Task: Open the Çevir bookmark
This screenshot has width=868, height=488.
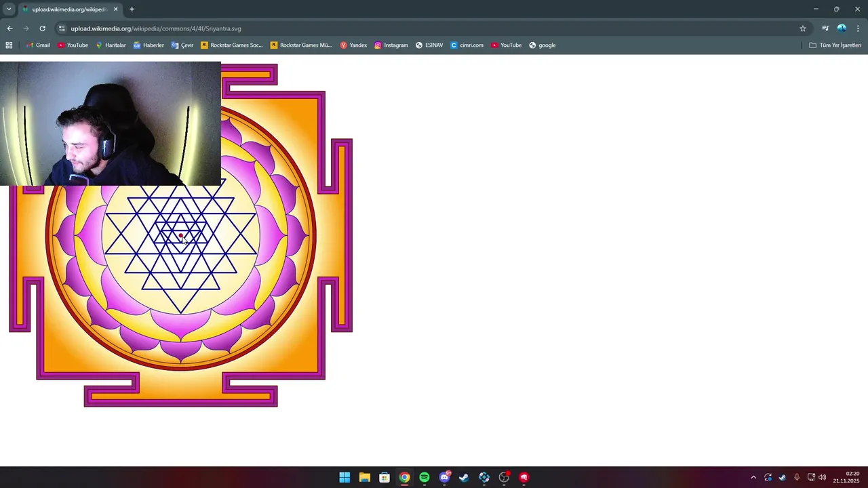Action: (182, 45)
